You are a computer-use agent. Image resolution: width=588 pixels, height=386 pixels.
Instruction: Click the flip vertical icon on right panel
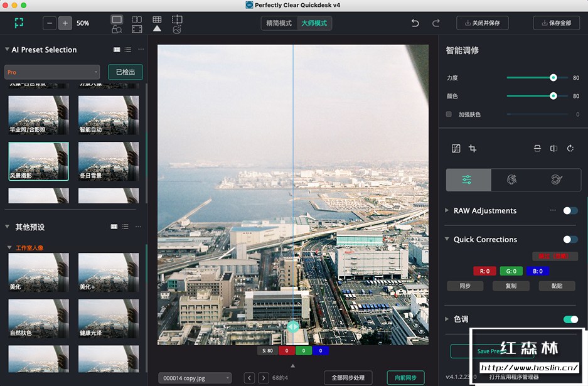(x=537, y=149)
